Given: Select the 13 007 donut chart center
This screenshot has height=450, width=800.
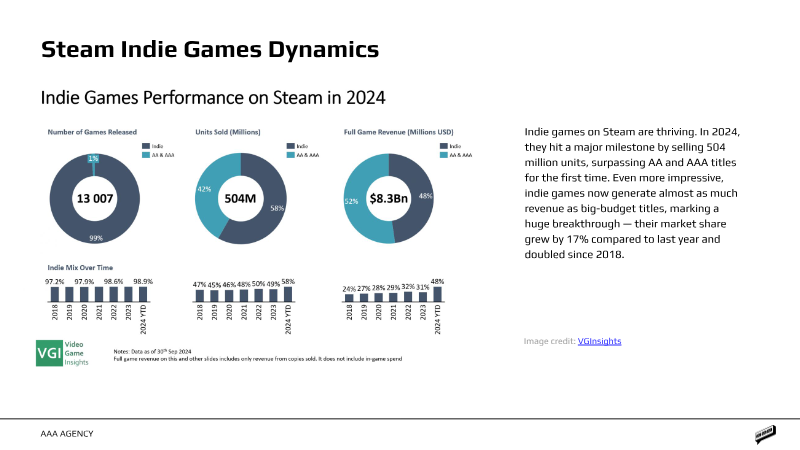Looking at the screenshot, I should point(95,199).
